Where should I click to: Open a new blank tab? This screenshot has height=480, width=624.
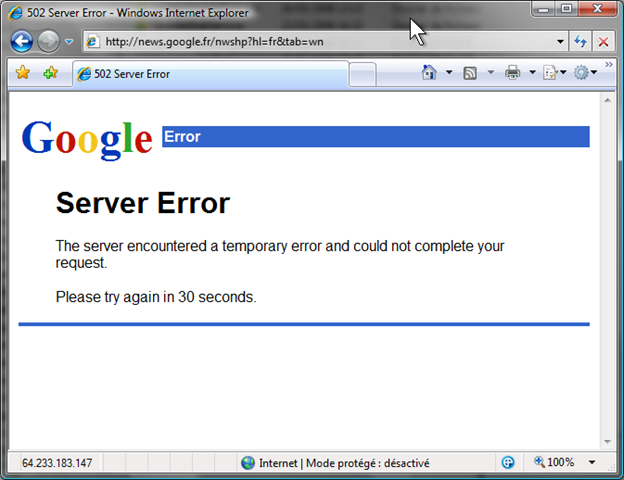[x=362, y=74]
